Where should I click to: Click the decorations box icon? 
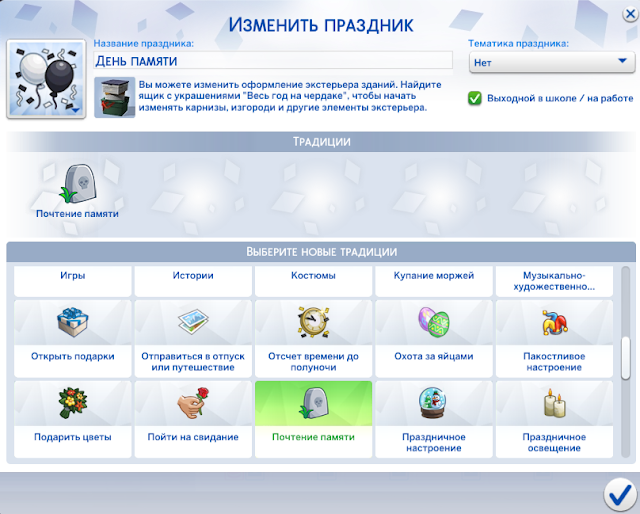115,98
